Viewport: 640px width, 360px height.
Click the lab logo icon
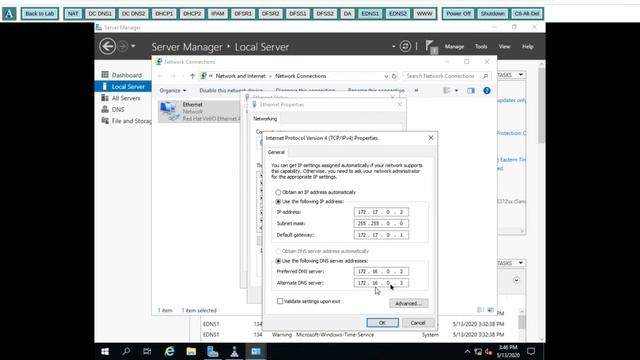9,13
